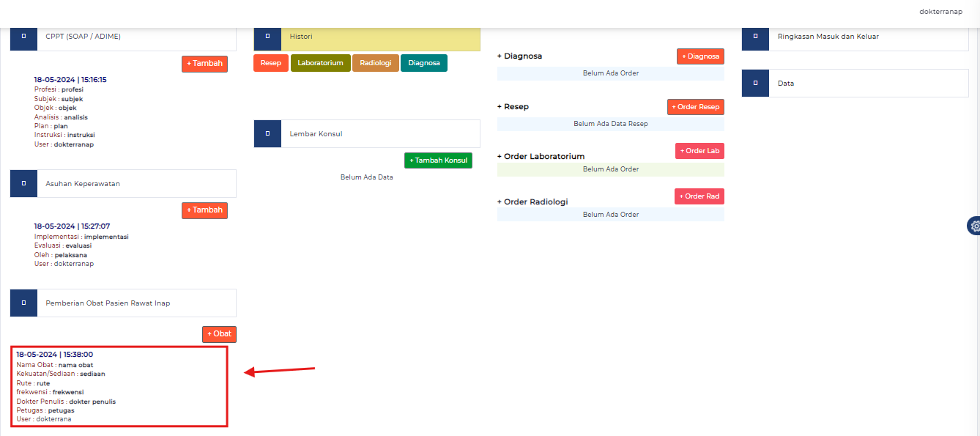Click icon beside Ringkasan Masuk dan Keluar
980x436 pixels.
click(x=755, y=37)
